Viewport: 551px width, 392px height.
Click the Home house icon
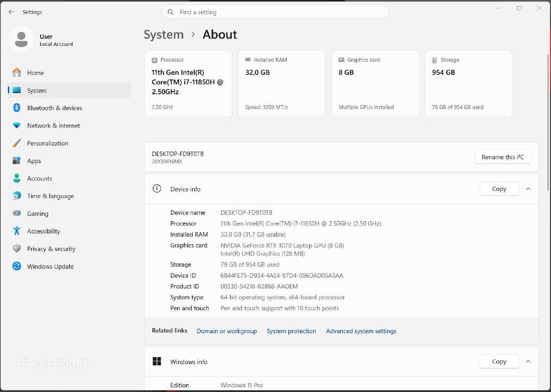click(17, 73)
